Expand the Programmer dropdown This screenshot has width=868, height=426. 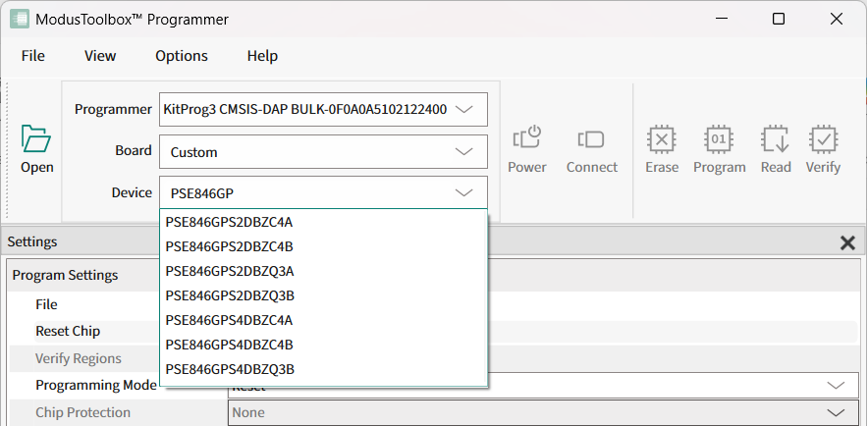464,110
